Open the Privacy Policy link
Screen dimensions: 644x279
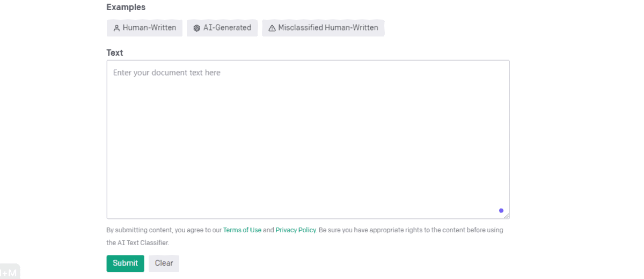[x=296, y=230]
